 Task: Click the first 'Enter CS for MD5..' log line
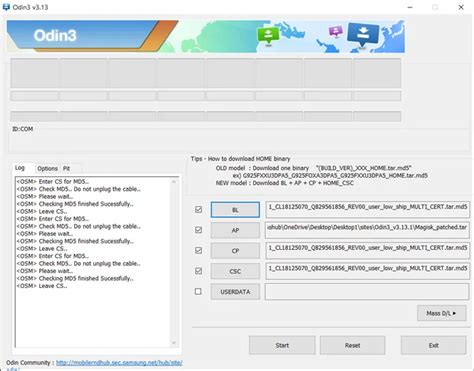53,182
